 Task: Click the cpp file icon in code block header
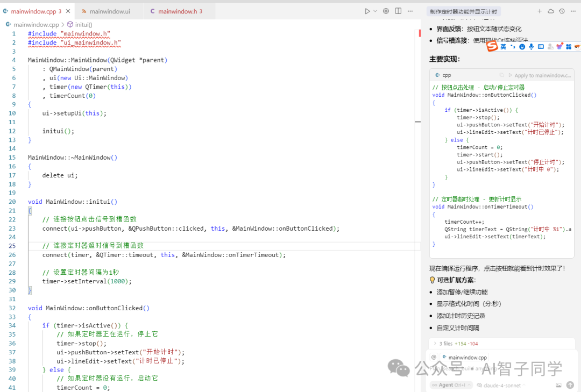pyautogui.click(x=437, y=75)
